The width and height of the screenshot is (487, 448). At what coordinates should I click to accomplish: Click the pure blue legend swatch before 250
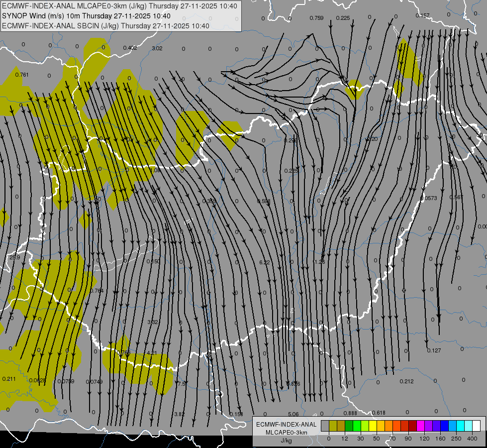[x=444, y=426]
